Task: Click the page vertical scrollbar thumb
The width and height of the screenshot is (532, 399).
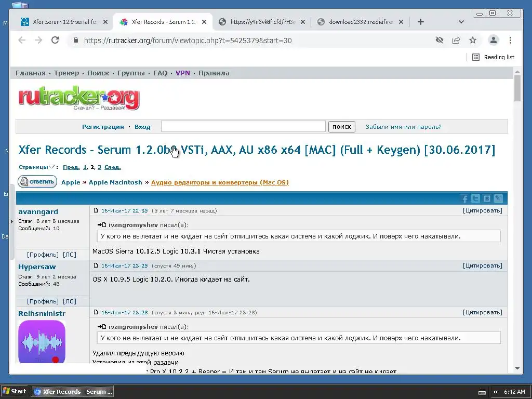Action: tap(517, 88)
